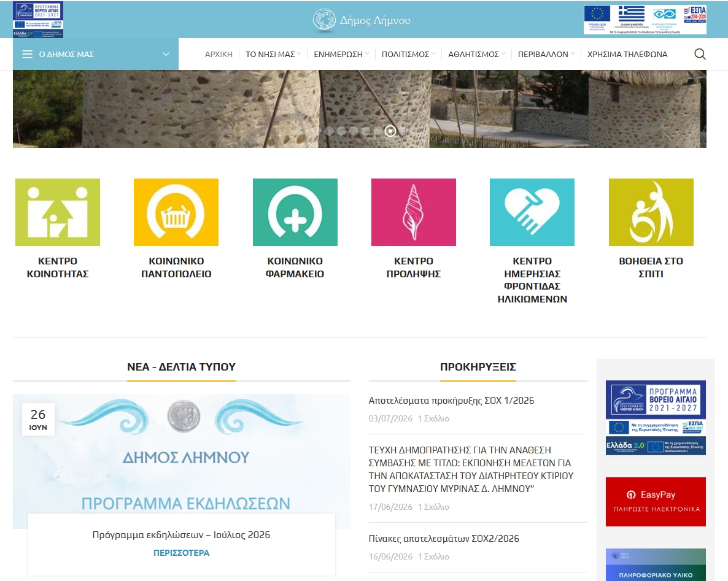This screenshot has height=581, width=728.
Task: Open the Κέντρο Πρόληψης shell icon
Action: (414, 212)
